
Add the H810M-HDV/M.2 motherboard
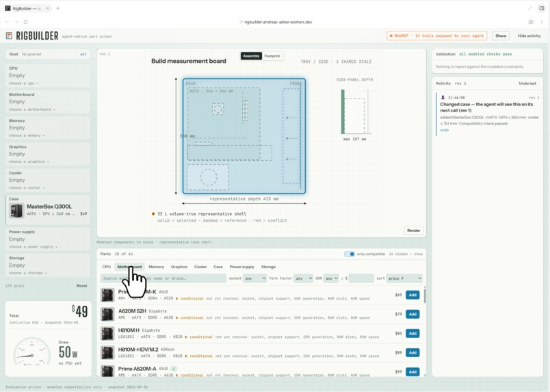point(413,353)
